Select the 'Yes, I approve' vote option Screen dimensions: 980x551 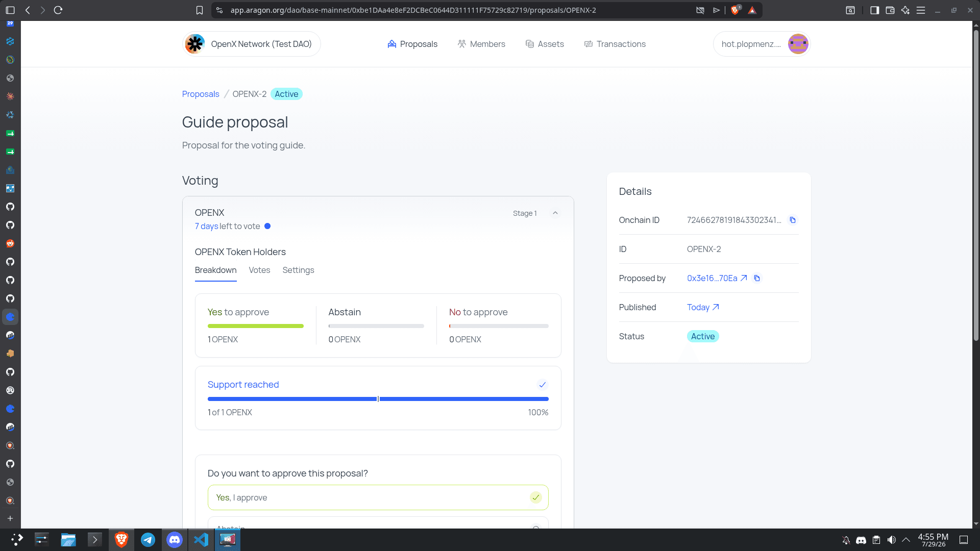pos(378,497)
